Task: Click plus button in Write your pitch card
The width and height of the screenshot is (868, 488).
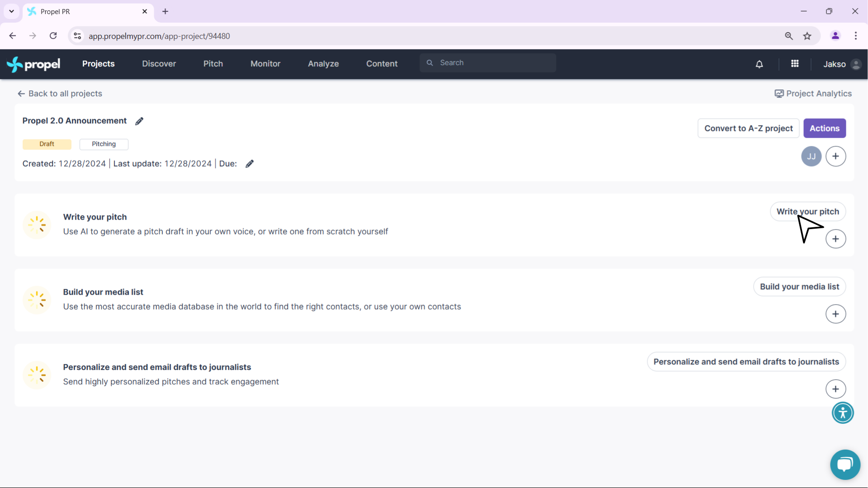Action: click(x=836, y=239)
